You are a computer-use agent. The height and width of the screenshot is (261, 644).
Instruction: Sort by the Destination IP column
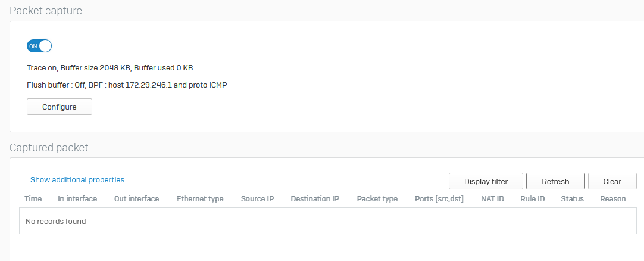point(315,199)
